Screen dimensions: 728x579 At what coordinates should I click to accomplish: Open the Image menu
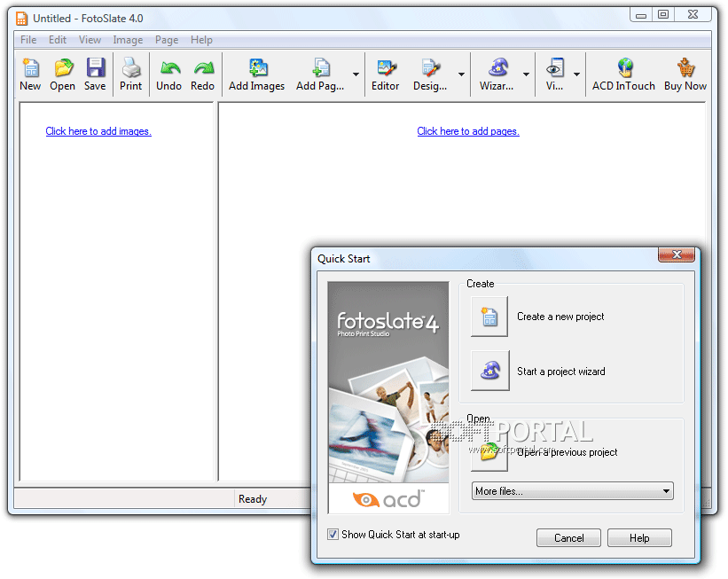click(128, 40)
